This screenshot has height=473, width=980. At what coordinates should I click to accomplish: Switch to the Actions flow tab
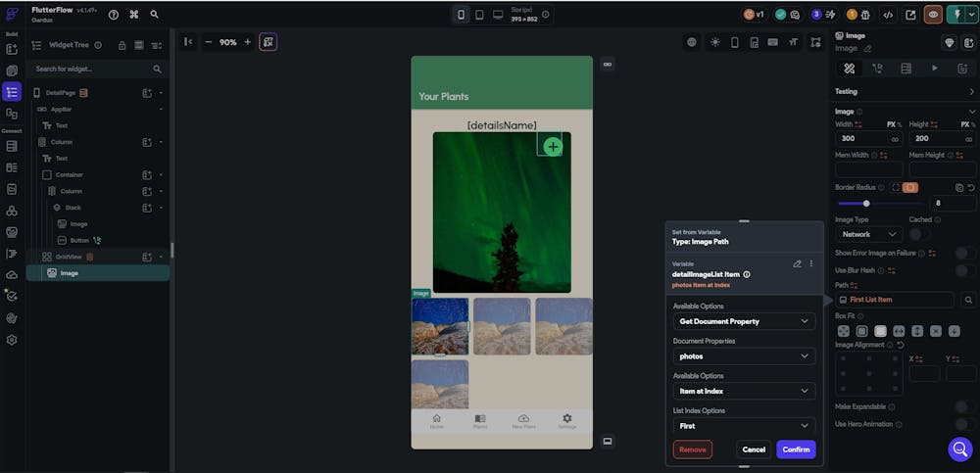coord(877,69)
